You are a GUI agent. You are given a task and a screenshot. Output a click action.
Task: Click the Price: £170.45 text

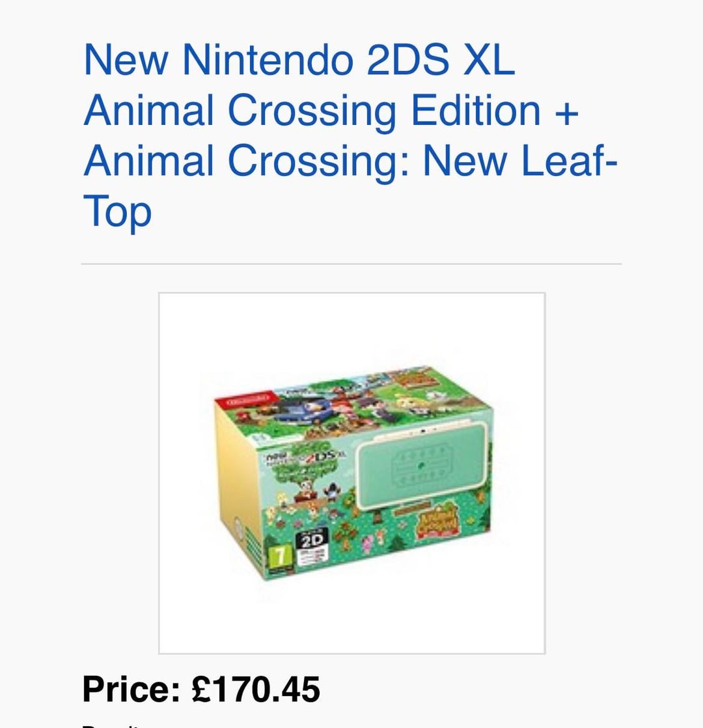tap(201, 688)
